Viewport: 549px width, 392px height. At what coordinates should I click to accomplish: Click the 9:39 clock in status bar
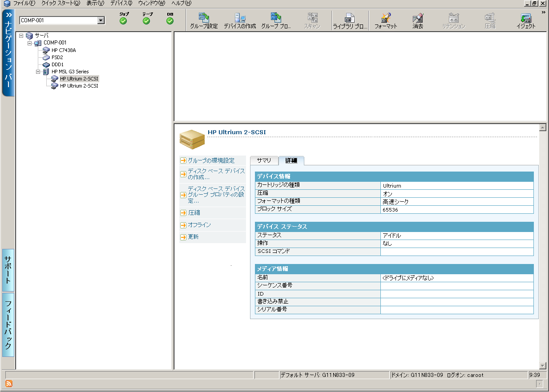click(x=534, y=375)
